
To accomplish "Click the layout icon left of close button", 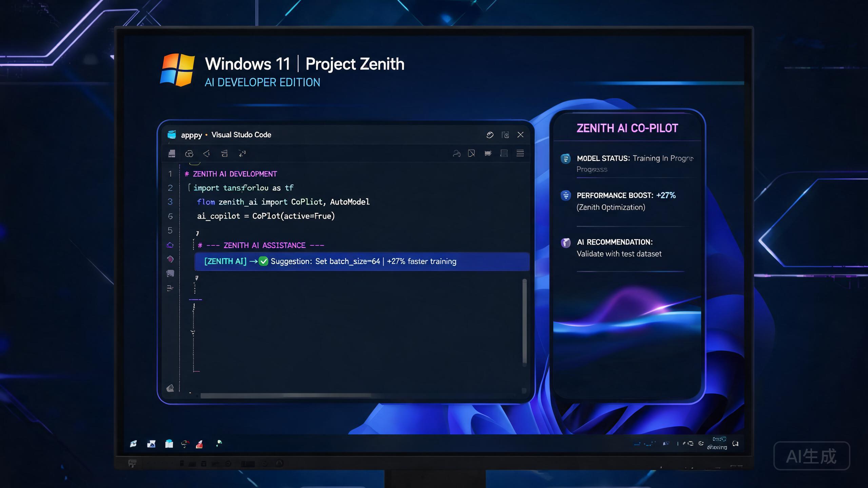I will (x=505, y=135).
